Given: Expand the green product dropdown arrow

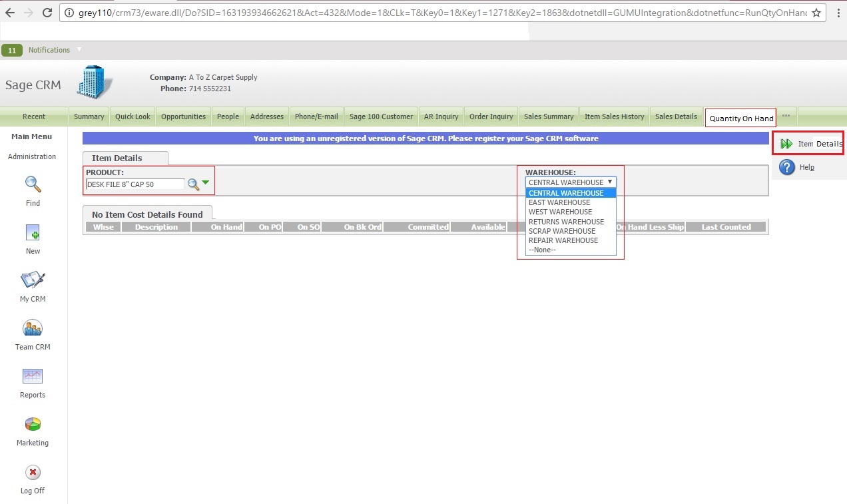Looking at the screenshot, I should pos(206,182).
